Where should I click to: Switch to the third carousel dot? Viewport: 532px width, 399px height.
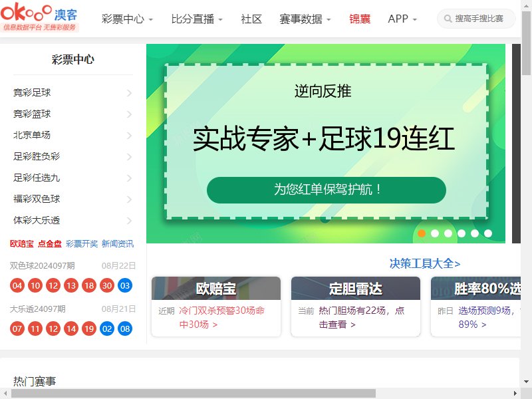tap(448, 233)
